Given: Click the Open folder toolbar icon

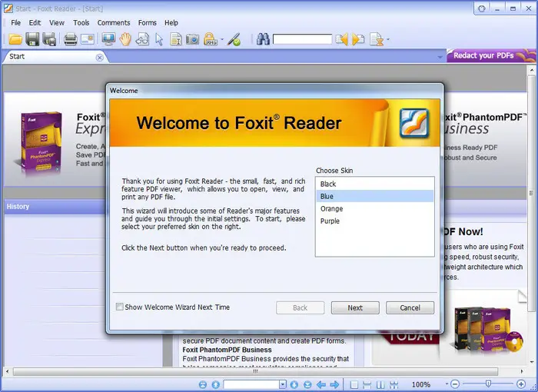Looking at the screenshot, I should click(x=15, y=39).
